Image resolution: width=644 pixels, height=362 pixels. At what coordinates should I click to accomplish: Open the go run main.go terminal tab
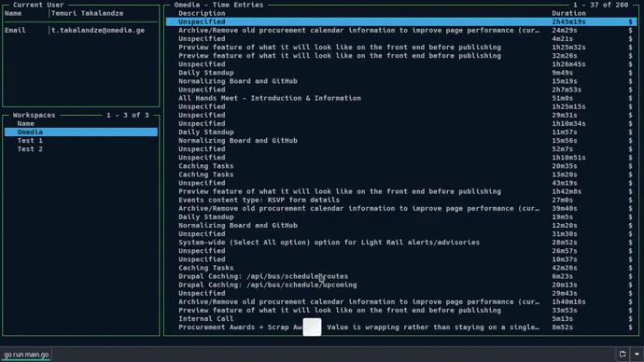[x=26, y=355]
